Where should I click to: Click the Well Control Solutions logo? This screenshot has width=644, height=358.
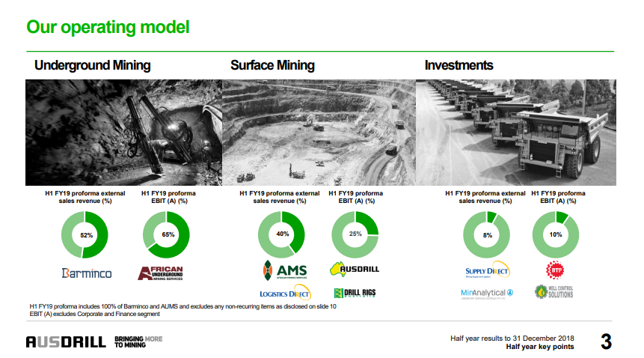[554, 292]
